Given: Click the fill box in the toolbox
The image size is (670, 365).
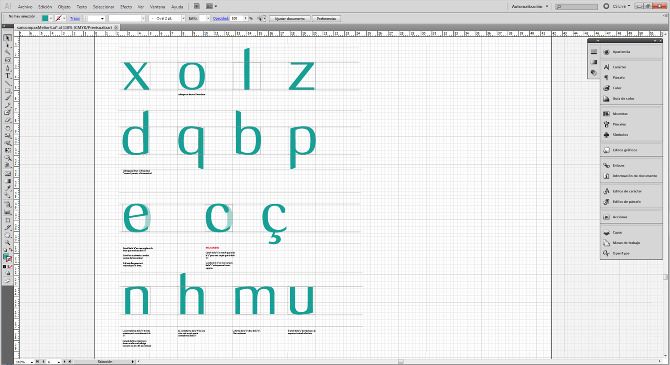Looking at the screenshot, I should [x=6, y=257].
